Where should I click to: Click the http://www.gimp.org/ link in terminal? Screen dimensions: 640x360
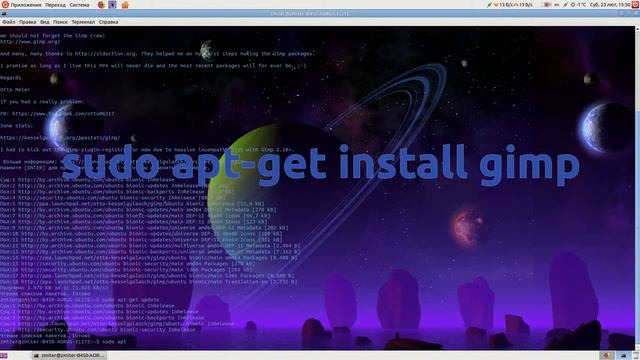tap(30, 42)
